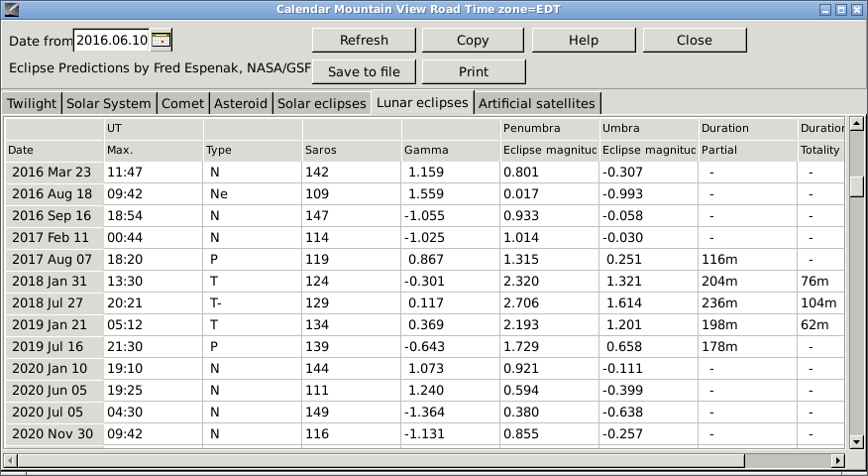This screenshot has width=868, height=476.
Task: Click the Print button
Action: coord(474,71)
